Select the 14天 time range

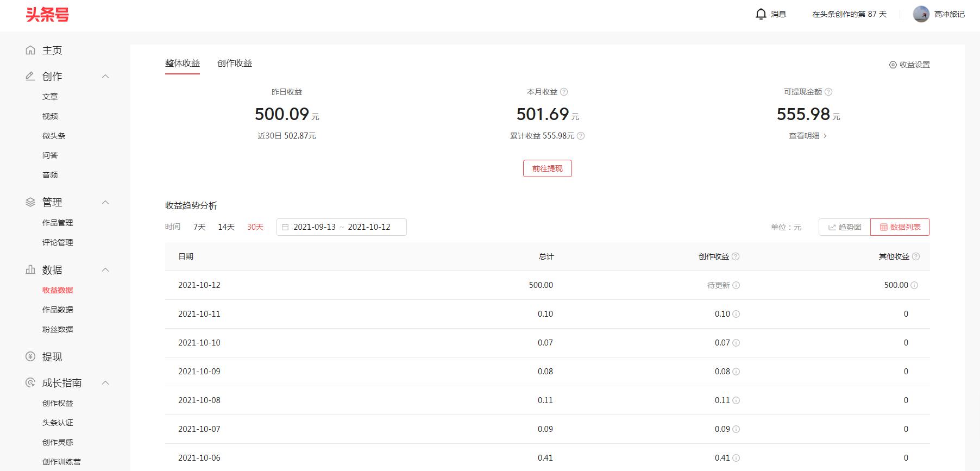tap(226, 227)
